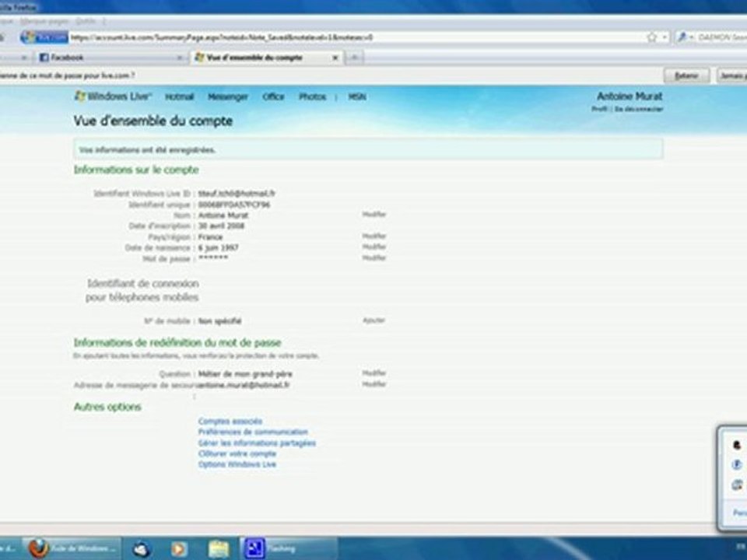Image resolution: width=747 pixels, height=560 pixels.
Task: Click the Windows Live ID email address
Action: pyautogui.click(x=237, y=194)
